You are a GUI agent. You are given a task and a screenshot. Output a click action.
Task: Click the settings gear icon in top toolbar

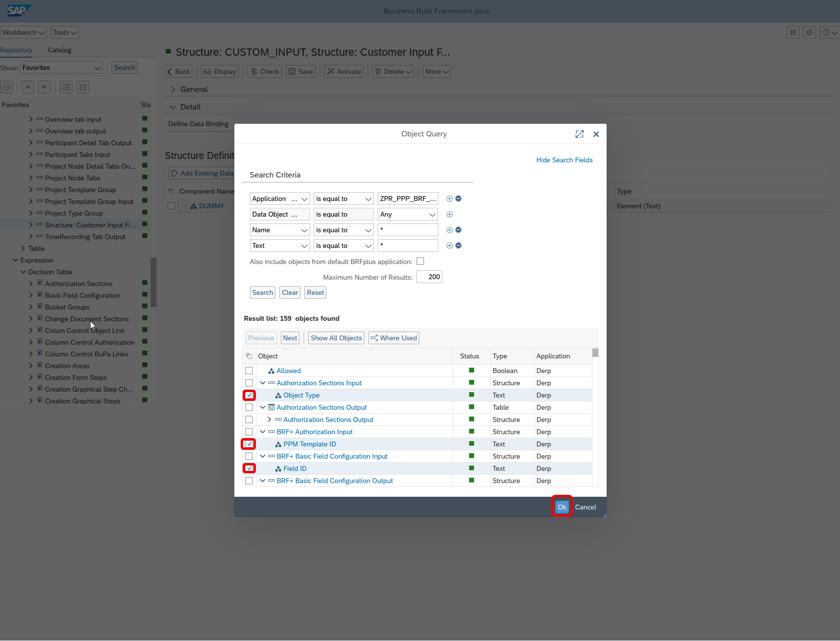pos(810,32)
